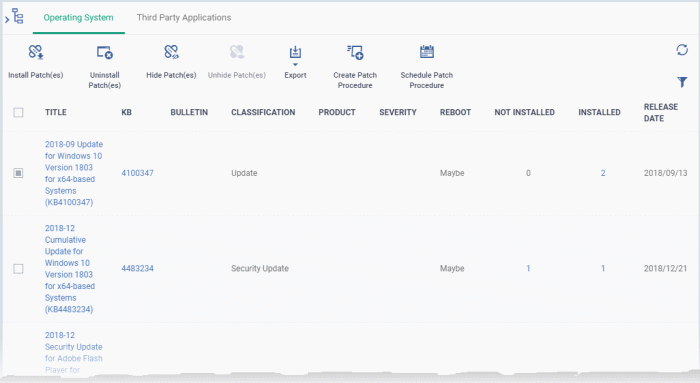Toggle the select-all checkbox in header
Image resolution: width=700 pixels, height=383 pixels.
coord(18,112)
